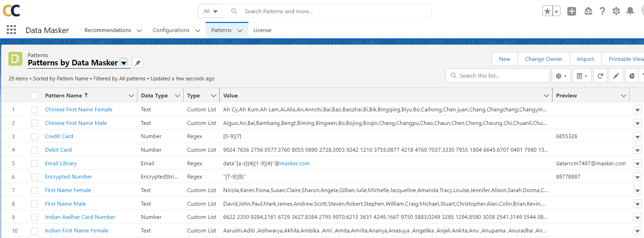Click the global create plus icon
Viewport: 644px width, 238px height.
point(572,11)
